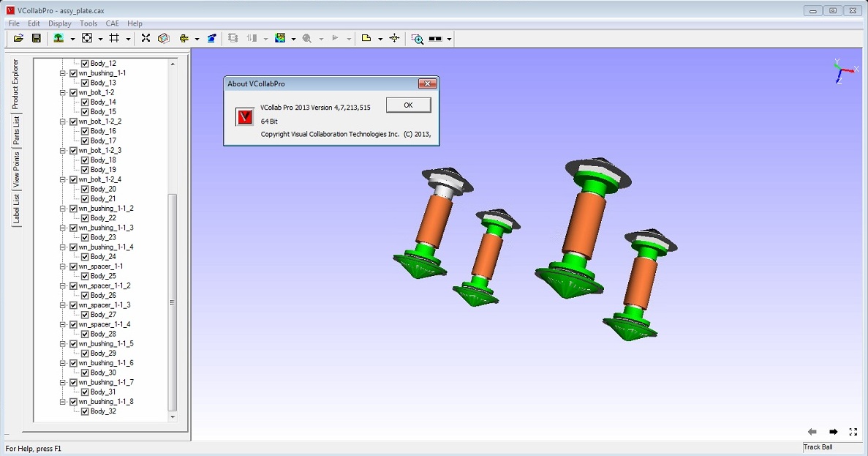Select the wn_spacer_1-1_4 tree item
The image size is (868, 456).
105,325
